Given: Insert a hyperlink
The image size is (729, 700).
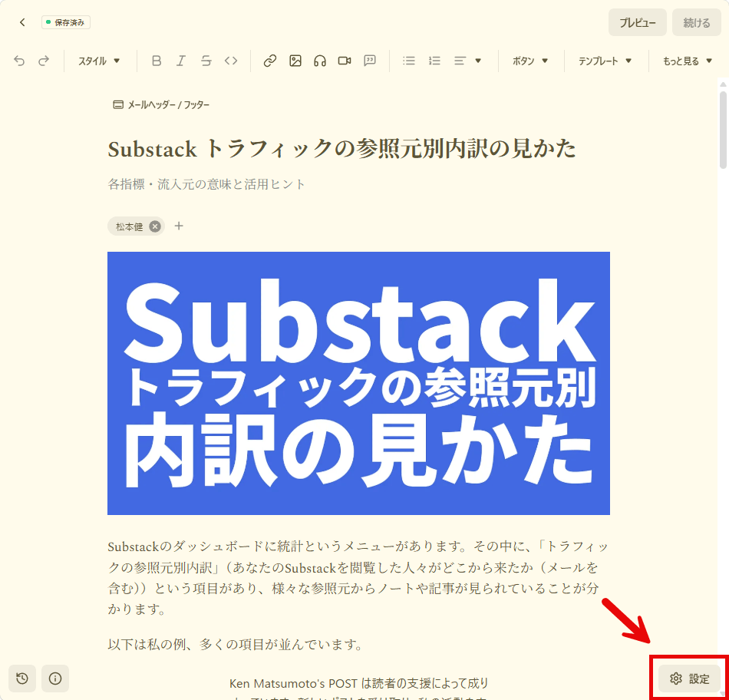Looking at the screenshot, I should click(270, 61).
